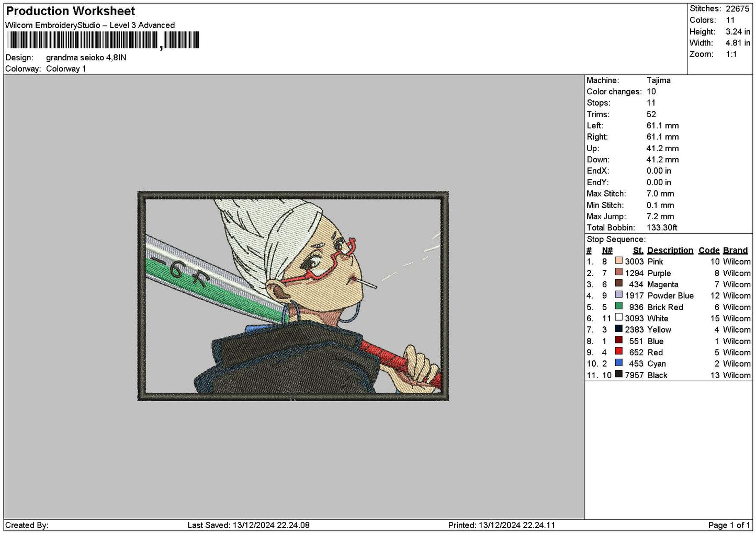The width and height of the screenshot is (756, 534).
Task: Click the EndX value
Action: [x=659, y=171]
